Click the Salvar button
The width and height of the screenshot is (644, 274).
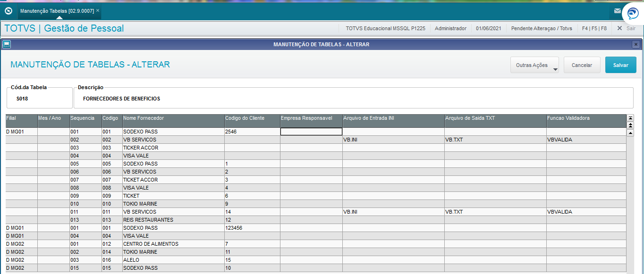coord(620,65)
